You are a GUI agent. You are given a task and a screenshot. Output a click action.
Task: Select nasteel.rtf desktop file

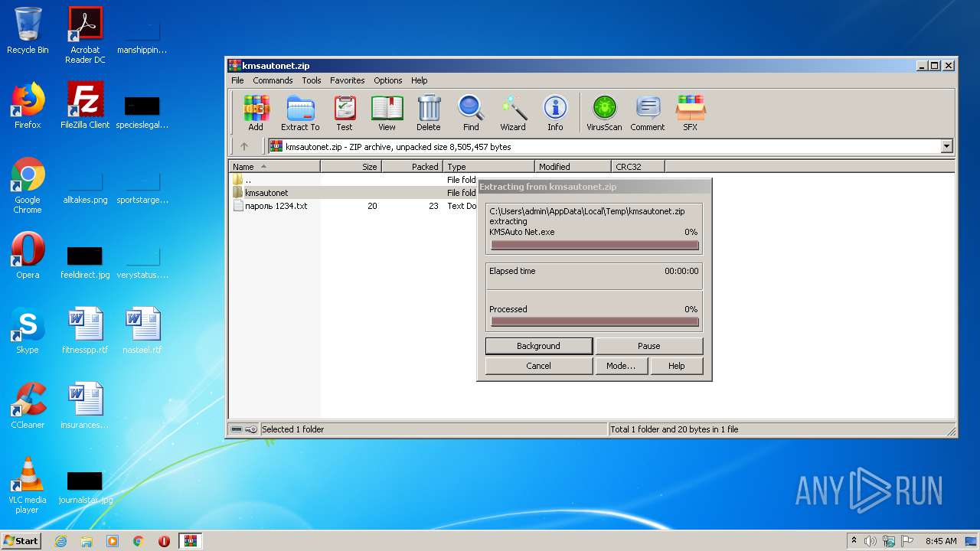click(142, 331)
